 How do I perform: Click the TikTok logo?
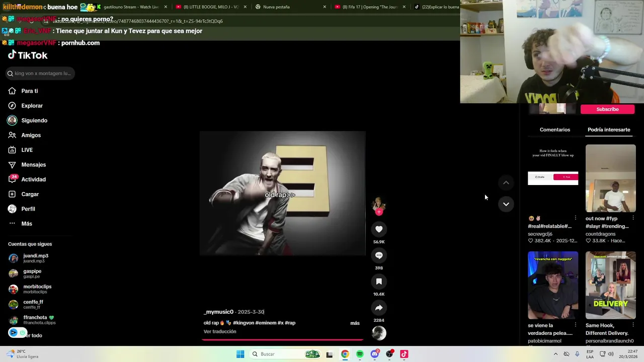coord(28,55)
